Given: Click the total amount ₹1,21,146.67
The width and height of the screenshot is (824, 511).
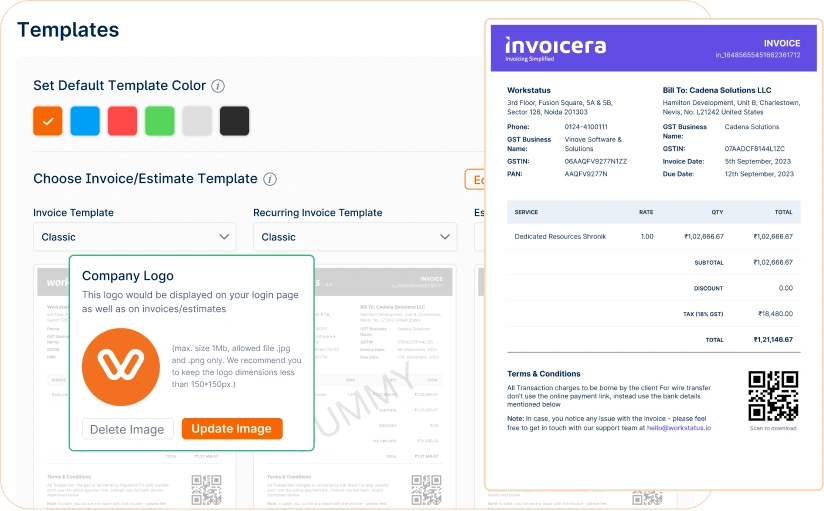Looking at the screenshot, I should coord(773,340).
